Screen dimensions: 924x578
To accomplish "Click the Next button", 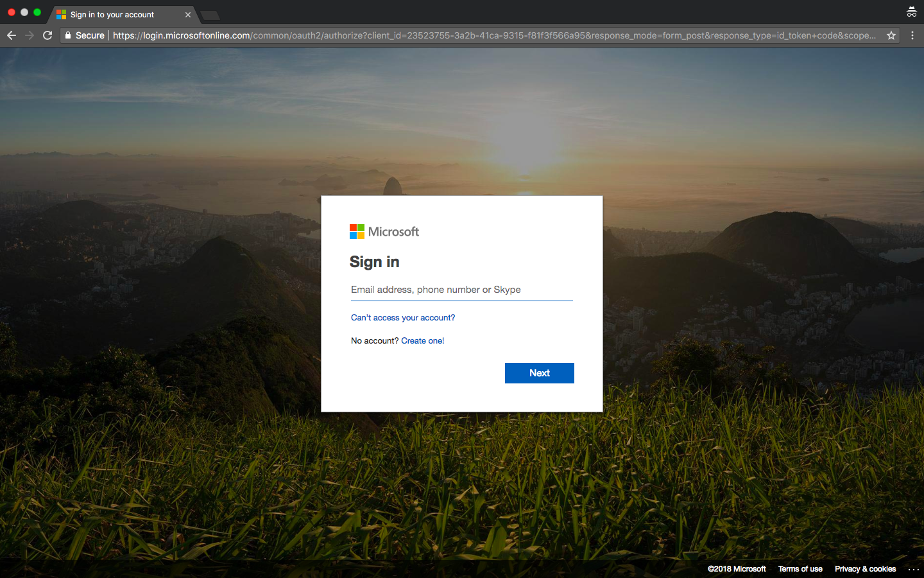I will 540,373.
